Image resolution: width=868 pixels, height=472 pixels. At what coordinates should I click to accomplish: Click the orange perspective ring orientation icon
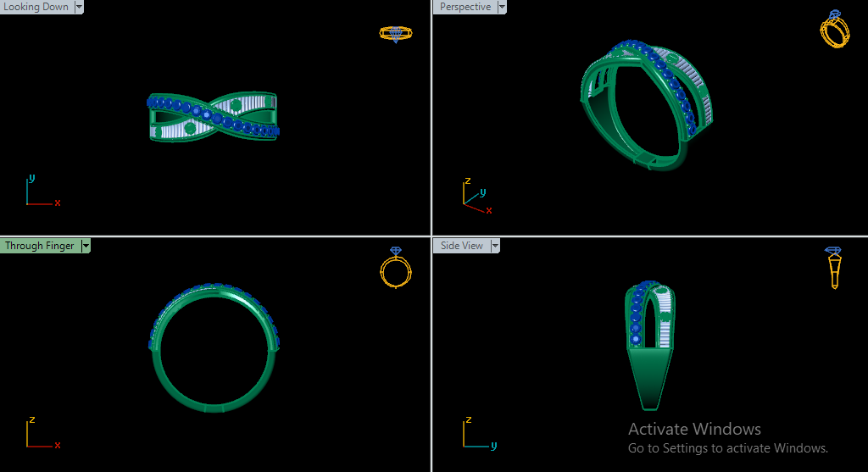(x=834, y=30)
